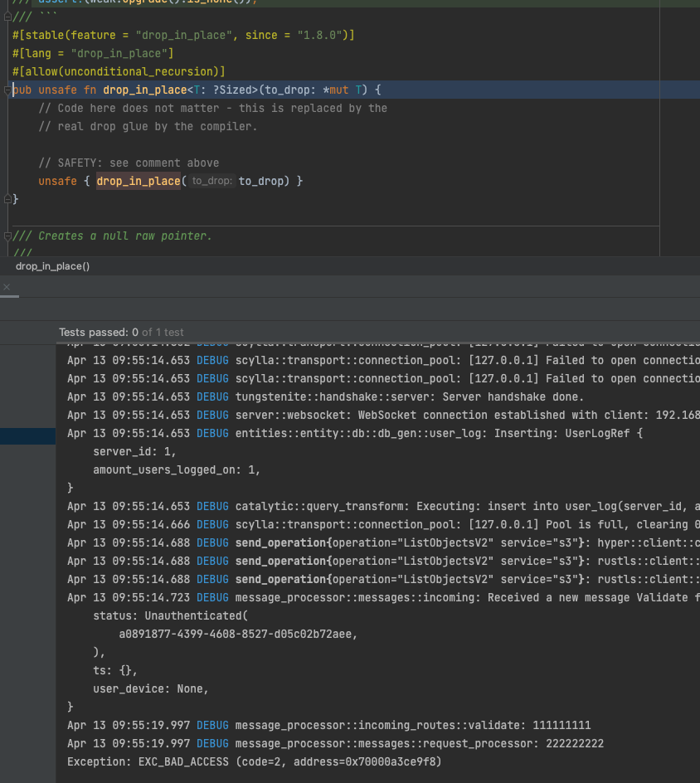The height and width of the screenshot is (783, 700).
Task: Click the 'Server handshake done.' log line
Action: tap(326, 397)
